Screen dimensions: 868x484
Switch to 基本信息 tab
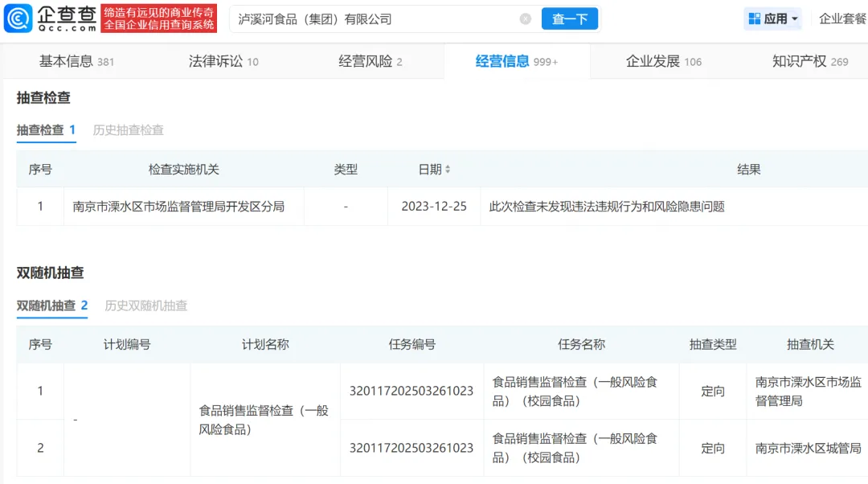76,61
